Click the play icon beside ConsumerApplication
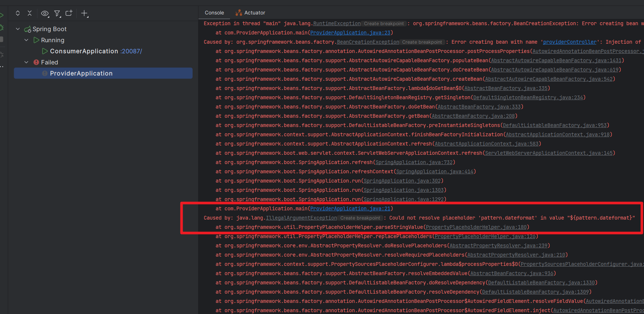 [x=45, y=51]
